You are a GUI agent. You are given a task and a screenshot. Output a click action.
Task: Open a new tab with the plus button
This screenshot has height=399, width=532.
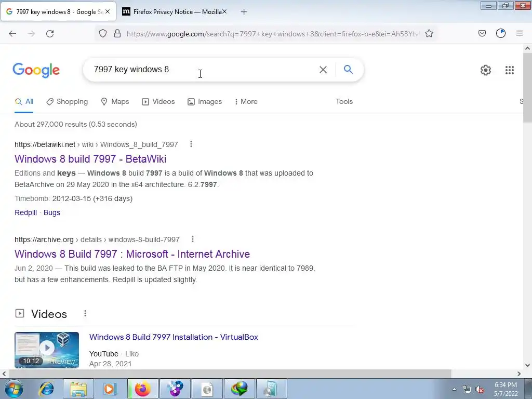click(x=244, y=12)
